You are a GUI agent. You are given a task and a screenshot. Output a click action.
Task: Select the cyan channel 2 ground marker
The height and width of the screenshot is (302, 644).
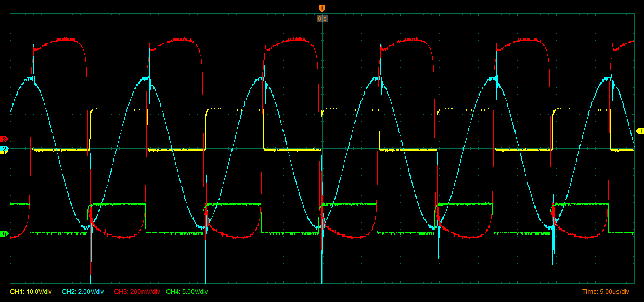[4, 149]
